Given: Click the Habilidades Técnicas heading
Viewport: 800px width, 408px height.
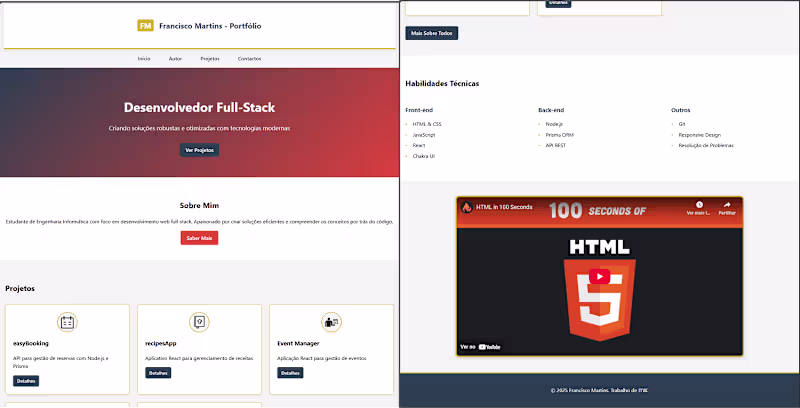Looking at the screenshot, I should [442, 84].
